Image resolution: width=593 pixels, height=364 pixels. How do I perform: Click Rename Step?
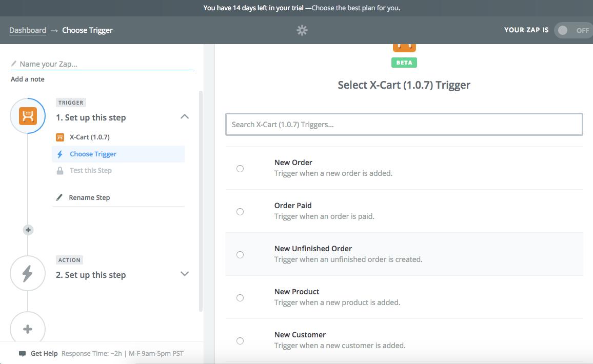89,198
